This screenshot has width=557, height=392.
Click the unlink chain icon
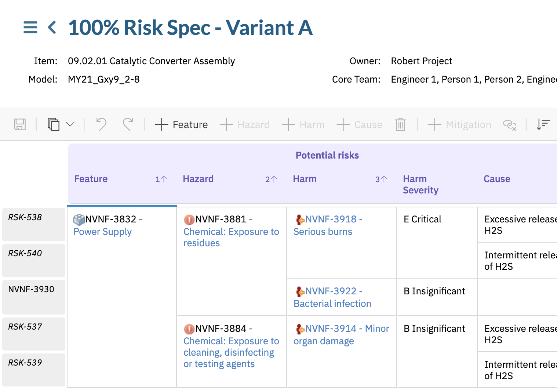pos(510,125)
